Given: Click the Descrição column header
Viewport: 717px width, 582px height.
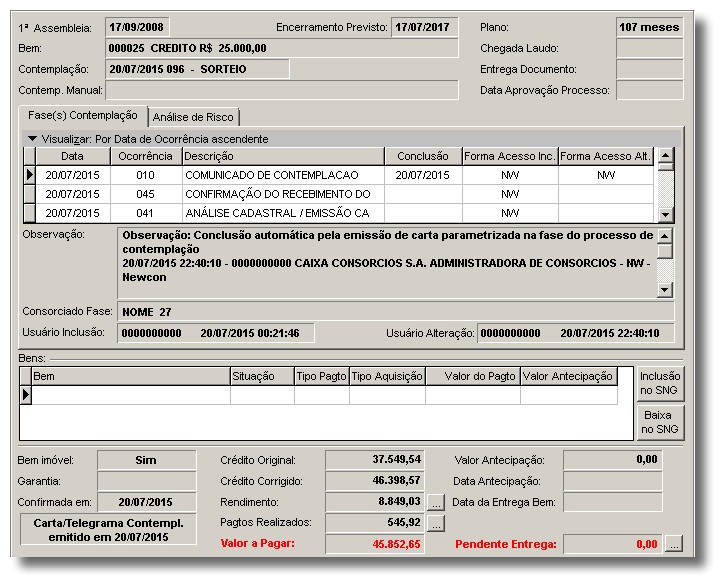Looking at the screenshot, I should tap(283, 156).
